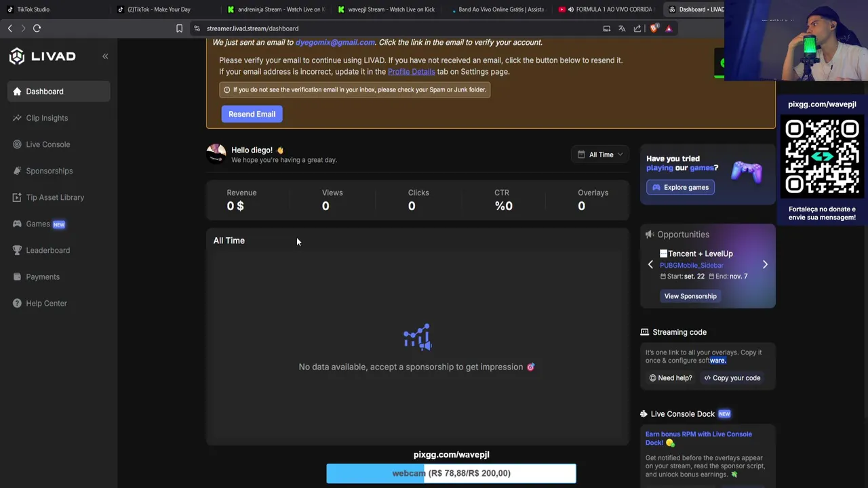This screenshot has width=868, height=488.
Task: Click the Tip Asset Library icon
Action: pyautogui.click(x=17, y=197)
